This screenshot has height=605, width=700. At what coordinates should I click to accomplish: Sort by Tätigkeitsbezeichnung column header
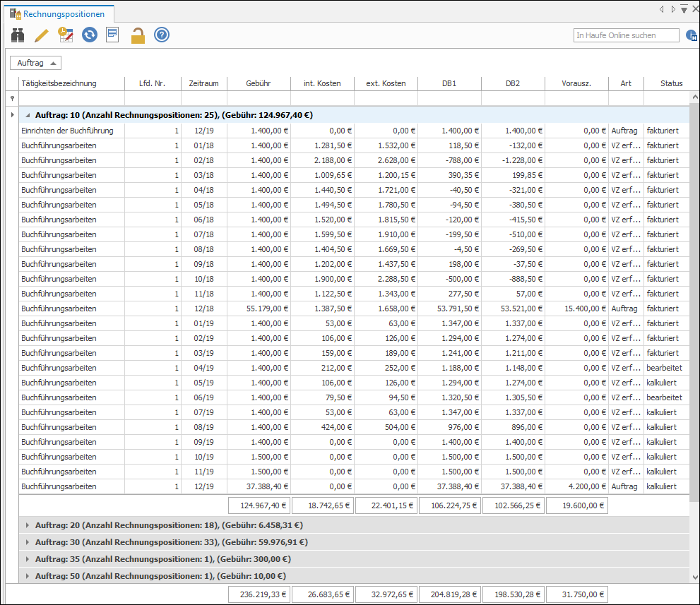coord(71,83)
